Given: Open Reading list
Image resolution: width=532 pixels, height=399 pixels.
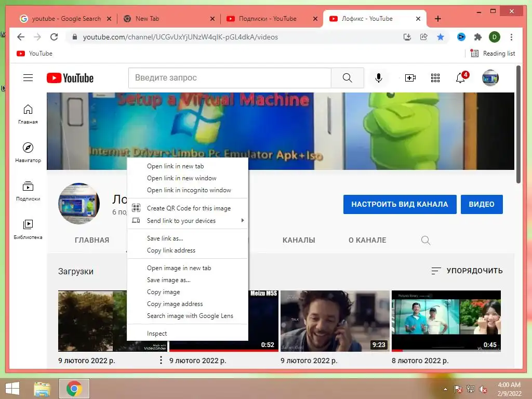Looking at the screenshot, I should (493, 54).
